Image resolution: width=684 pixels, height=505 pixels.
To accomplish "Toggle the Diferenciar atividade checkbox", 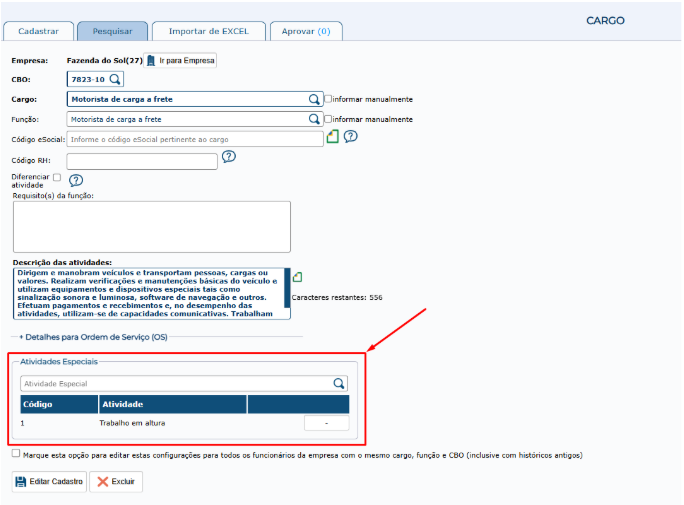I will tap(57, 177).
